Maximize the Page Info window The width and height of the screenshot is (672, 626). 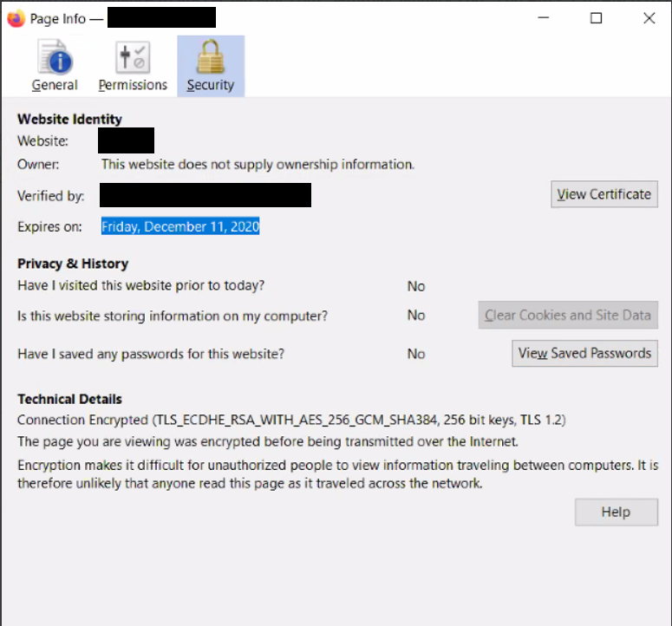click(597, 18)
